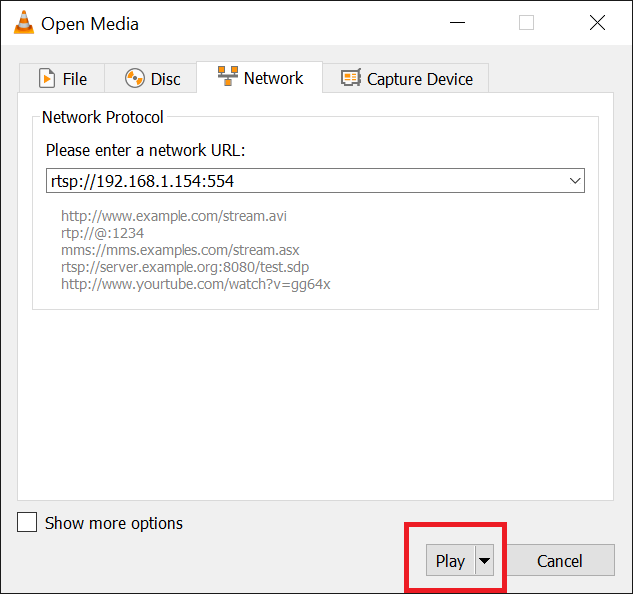Enable the Show more options checkbox
Screen dimensions: 633x594
(x=27, y=523)
